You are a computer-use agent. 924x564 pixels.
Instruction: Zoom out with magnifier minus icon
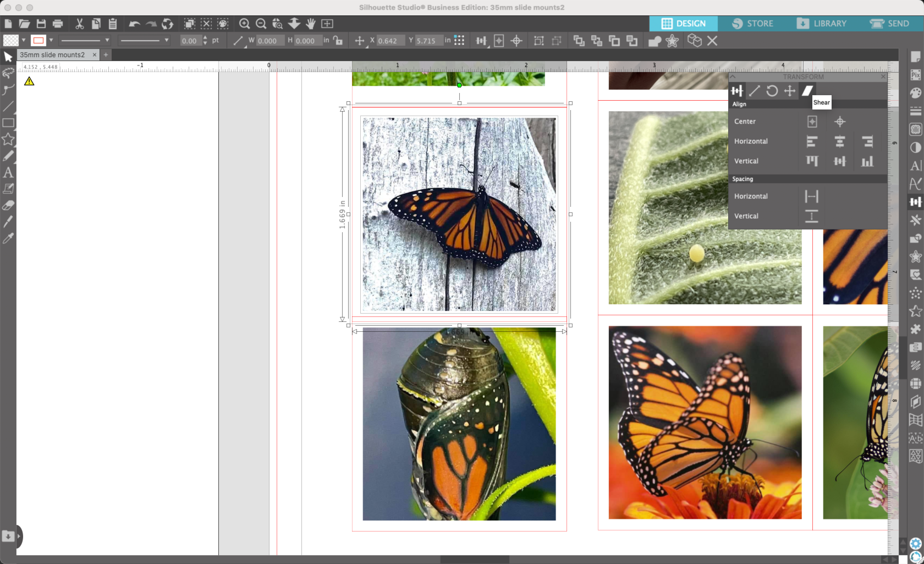coord(261,24)
